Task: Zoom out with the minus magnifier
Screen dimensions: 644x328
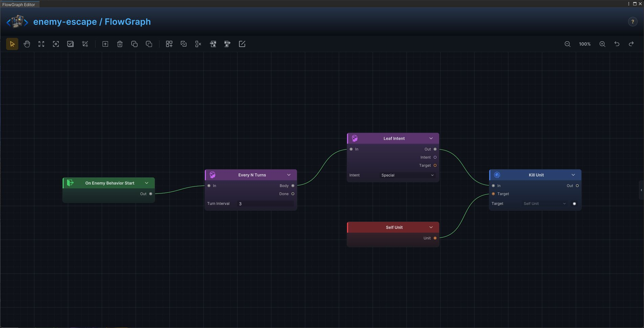Action: [567, 44]
